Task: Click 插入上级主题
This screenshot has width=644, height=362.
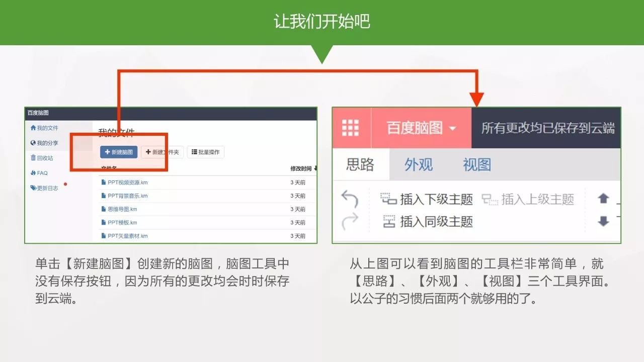Action: 528,200
